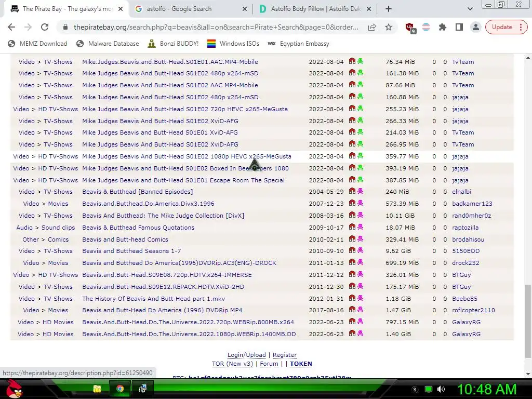Click magnet icon for Beavis & Butthead [Banned Episodes]

tap(352, 191)
